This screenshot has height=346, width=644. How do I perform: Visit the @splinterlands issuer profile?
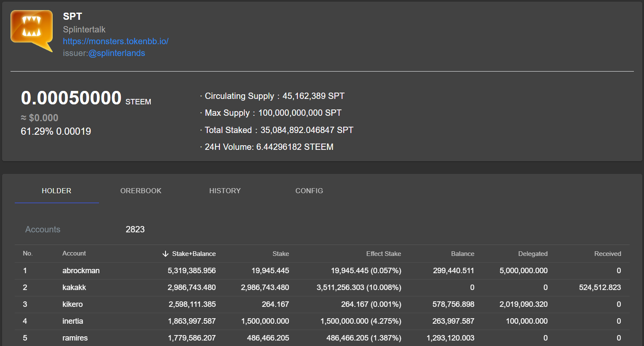[117, 53]
